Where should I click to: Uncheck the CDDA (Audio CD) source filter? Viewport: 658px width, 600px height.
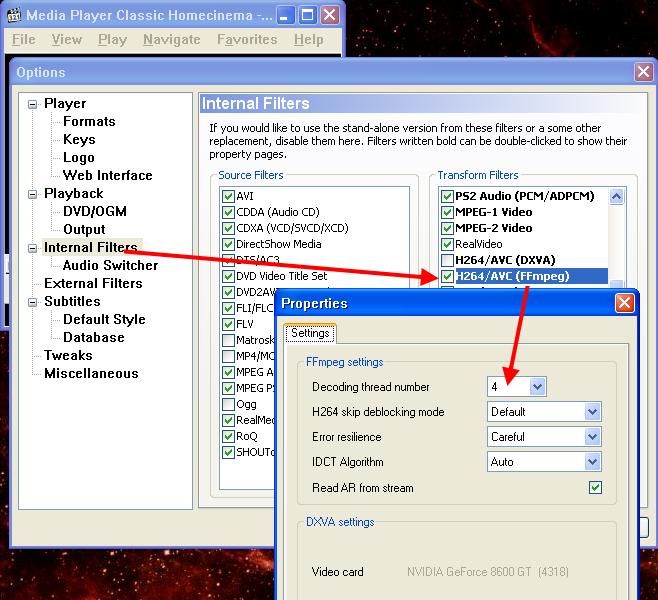[228, 212]
